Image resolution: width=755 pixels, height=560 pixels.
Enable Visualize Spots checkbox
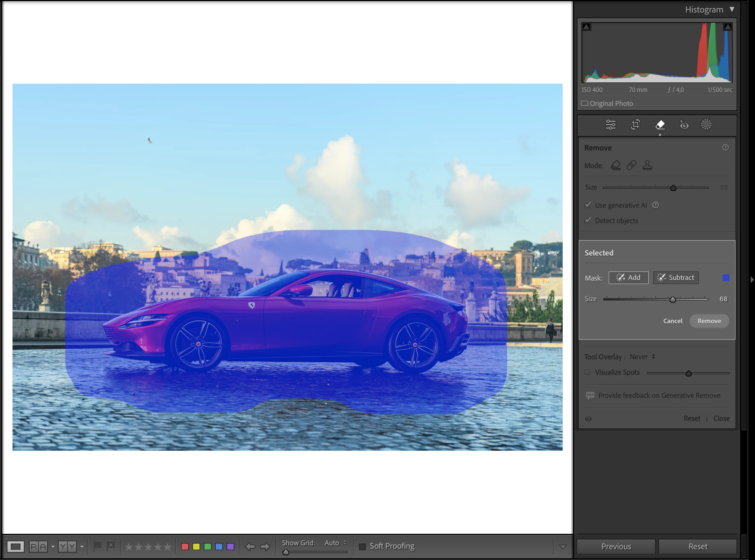click(587, 372)
